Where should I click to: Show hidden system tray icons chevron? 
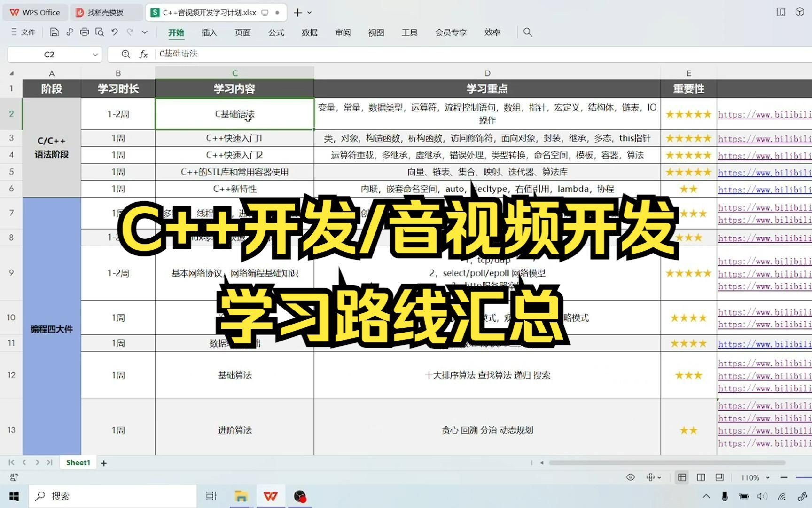(706, 496)
